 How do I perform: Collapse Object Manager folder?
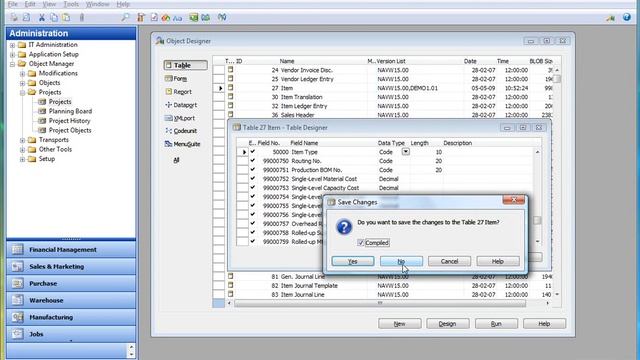coord(12,64)
